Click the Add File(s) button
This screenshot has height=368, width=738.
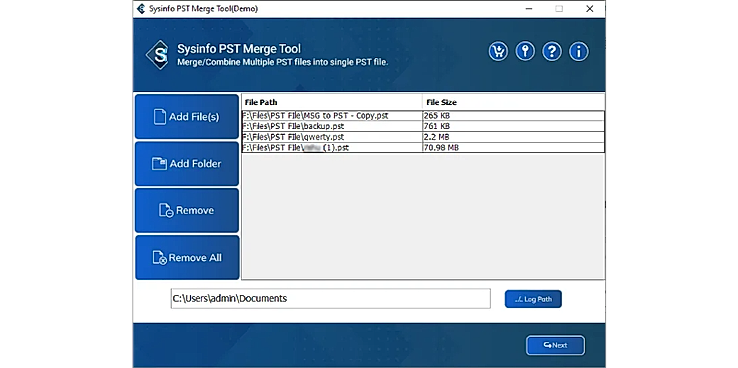click(187, 117)
